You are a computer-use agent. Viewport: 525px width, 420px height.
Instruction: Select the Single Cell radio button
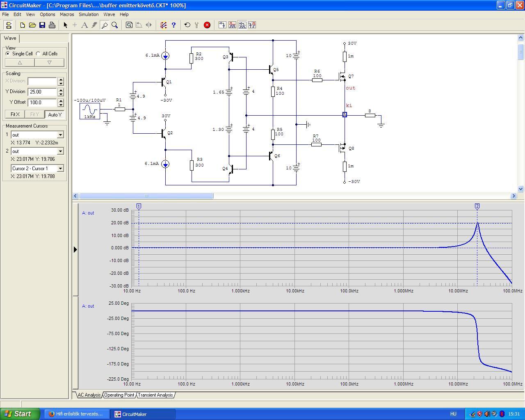(x=8, y=54)
